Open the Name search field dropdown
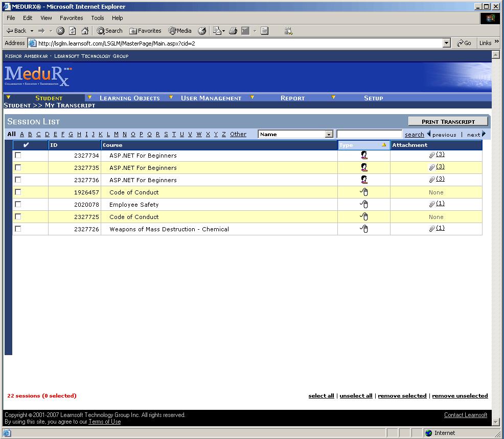This screenshot has width=504, height=439. pyautogui.click(x=329, y=134)
